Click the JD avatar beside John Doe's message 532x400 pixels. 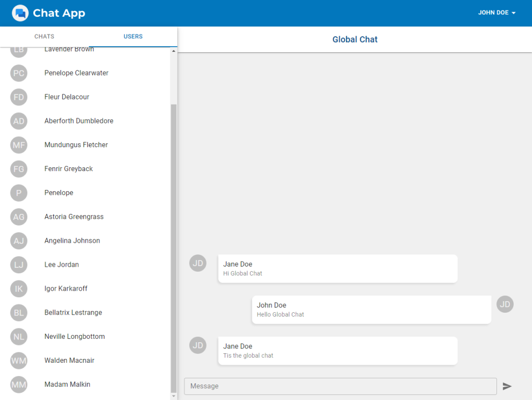[x=505, y=304]
